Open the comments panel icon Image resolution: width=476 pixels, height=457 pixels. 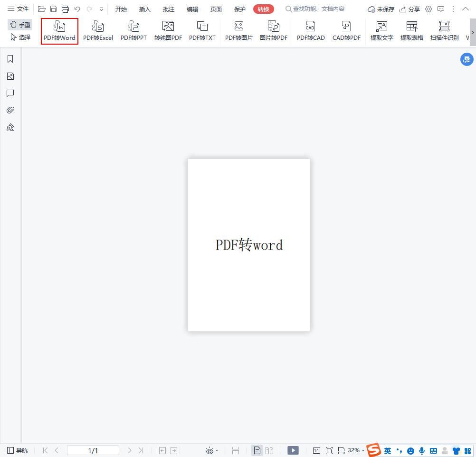(10, 93)
